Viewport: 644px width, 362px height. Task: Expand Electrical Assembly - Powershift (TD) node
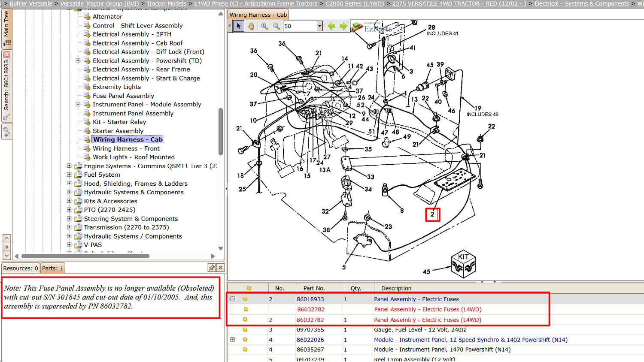[x=78, y=60]
